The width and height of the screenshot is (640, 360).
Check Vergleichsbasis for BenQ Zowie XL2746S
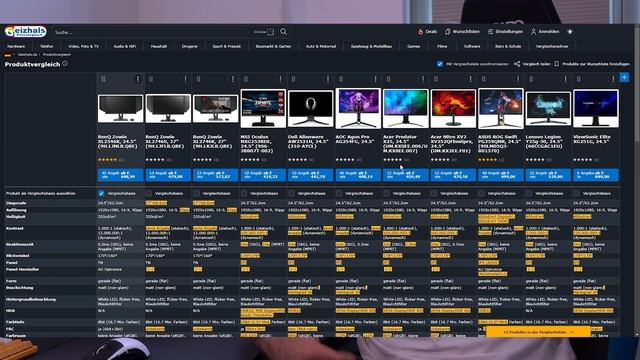pos(149,193)
